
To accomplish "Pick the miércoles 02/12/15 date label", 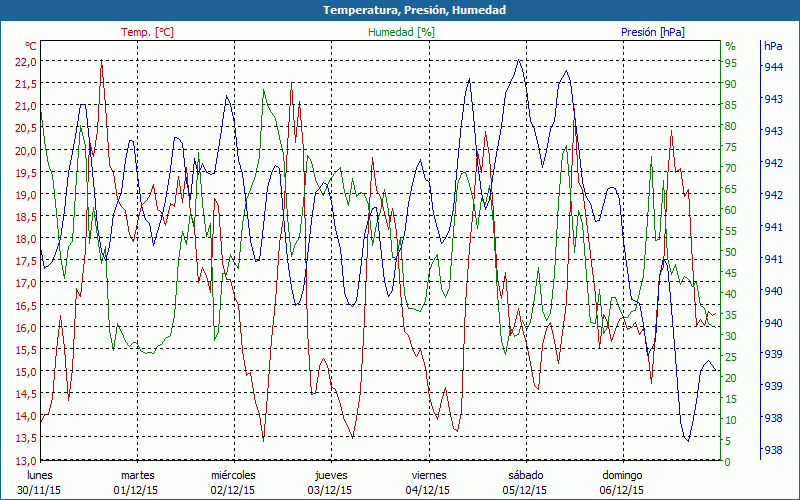I will point(233,482).
